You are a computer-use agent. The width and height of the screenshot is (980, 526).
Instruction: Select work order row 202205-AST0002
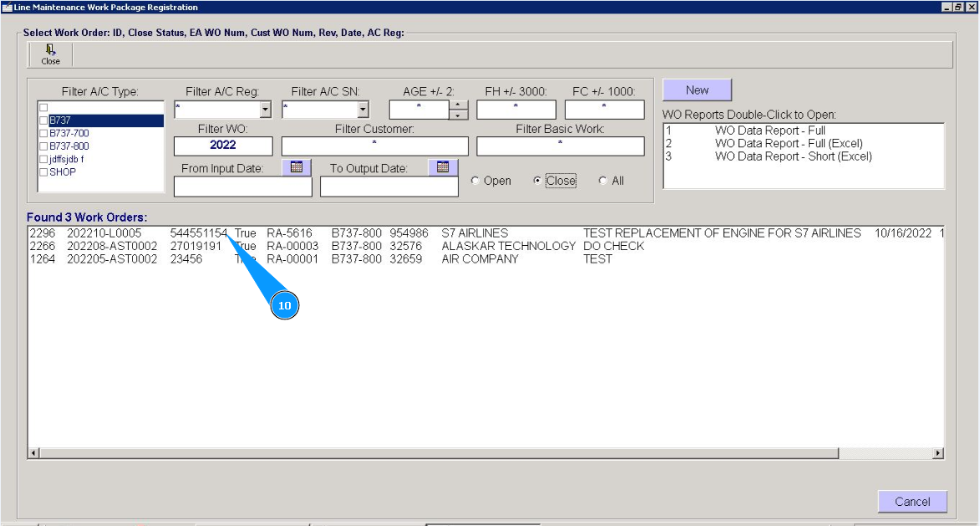pos(485,259)
